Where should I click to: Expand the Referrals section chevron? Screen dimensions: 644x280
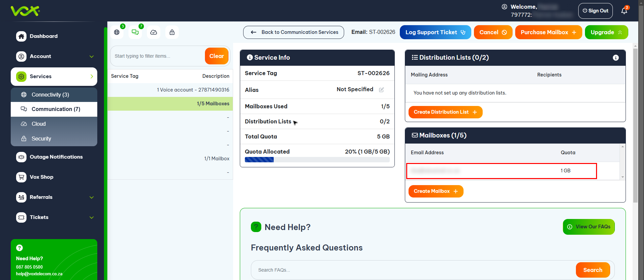point(92,197)
